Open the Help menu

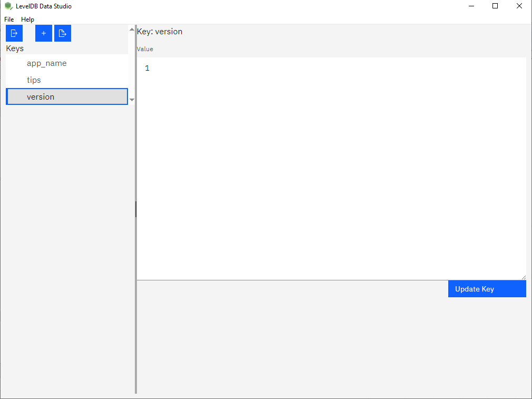(x=27, y=19)
